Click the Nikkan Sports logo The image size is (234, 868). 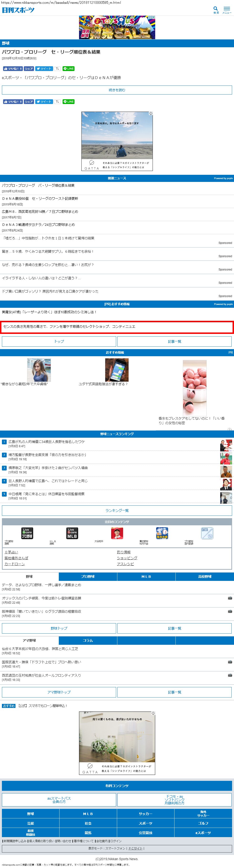(x=18, y=10)
